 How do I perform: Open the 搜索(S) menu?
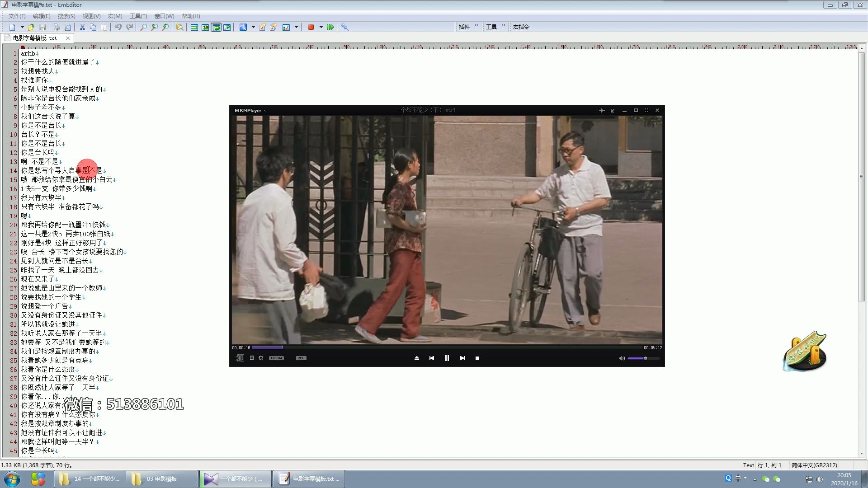(66, 16)
